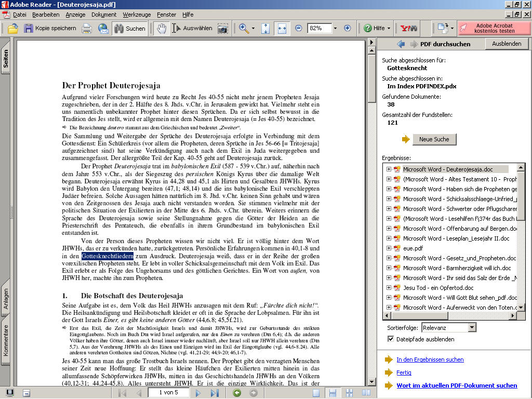Click the Print icon in toolbar
The width and height of the screenshot is (532, 399).
(x=87, y=29)
